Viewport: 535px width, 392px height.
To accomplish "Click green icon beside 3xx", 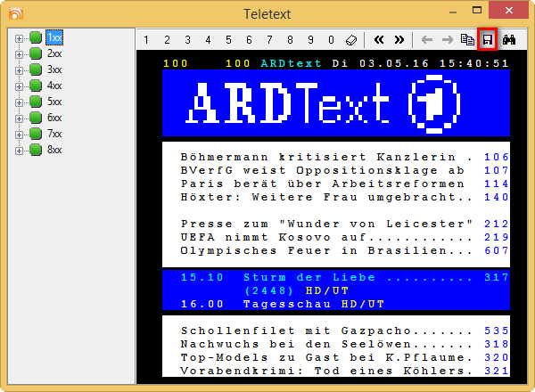I will [x=36, y=69].
